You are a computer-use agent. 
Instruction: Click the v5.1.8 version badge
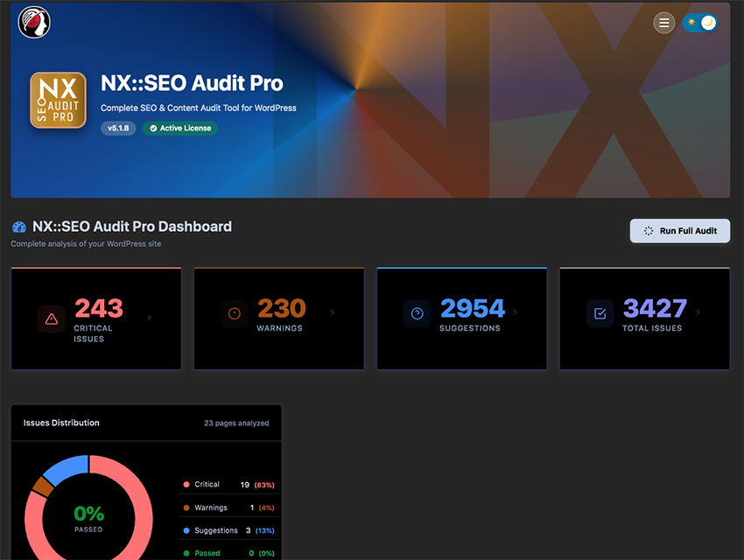(118, 128)
